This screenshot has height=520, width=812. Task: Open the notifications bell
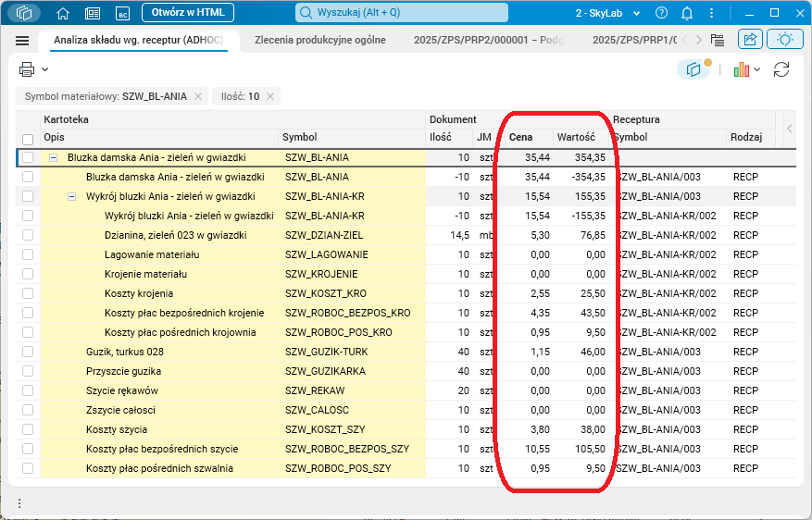687,13
